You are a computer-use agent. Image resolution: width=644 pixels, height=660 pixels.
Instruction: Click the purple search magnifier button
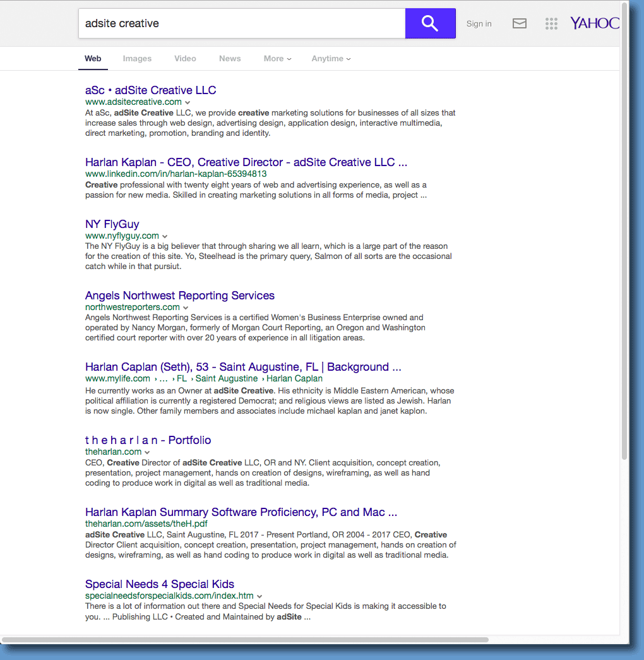(430, 23)
